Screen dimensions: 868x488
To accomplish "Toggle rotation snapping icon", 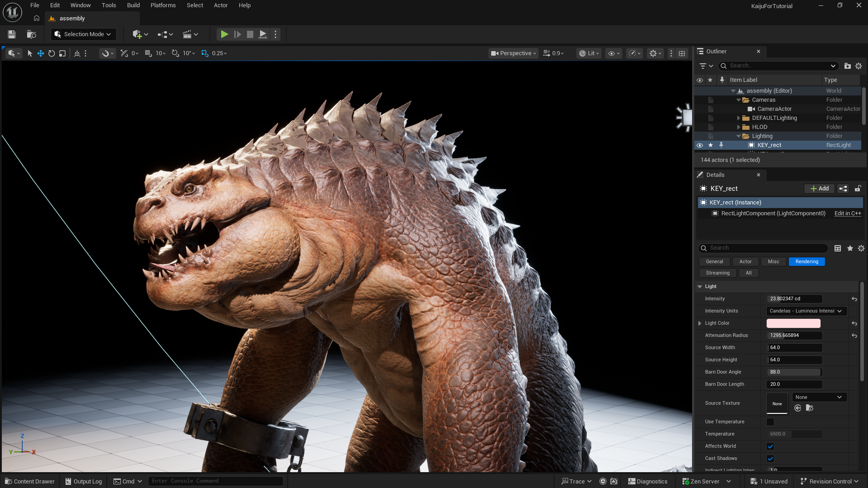I will click(175, 53).
